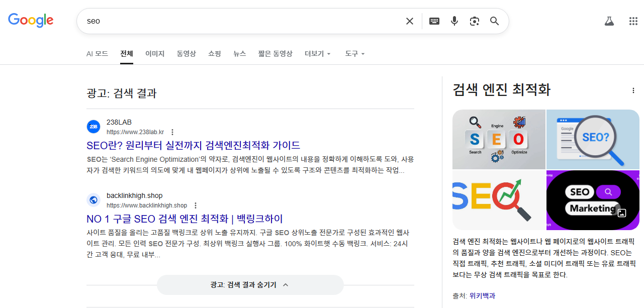Expand the 더보기 dropdown
The width and height of the screenshot is (644, 308).
pyautogui.click(x=318, y=54)
